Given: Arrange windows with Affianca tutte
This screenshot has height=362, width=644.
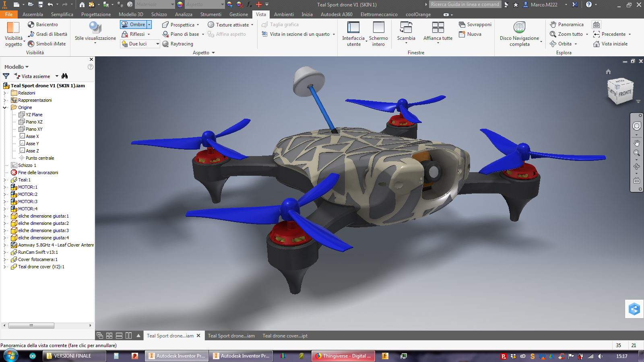Looking at the screenshot, I should pyautogui.click(x=438, y=31).
